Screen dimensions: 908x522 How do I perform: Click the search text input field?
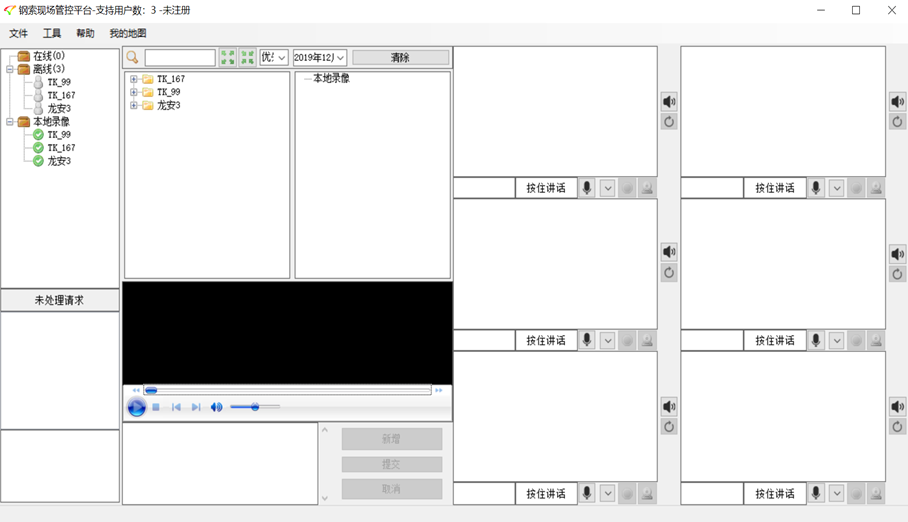tap(180, 57)
